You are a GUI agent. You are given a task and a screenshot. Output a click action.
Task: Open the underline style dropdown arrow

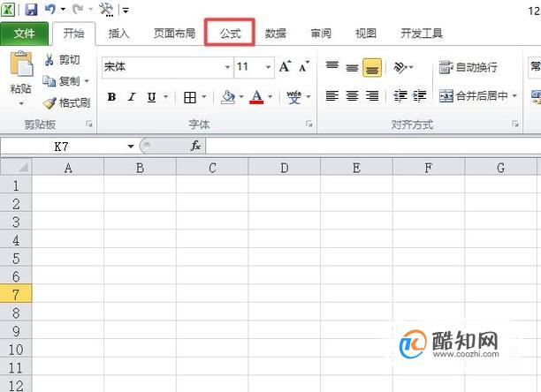pos(165,96)
